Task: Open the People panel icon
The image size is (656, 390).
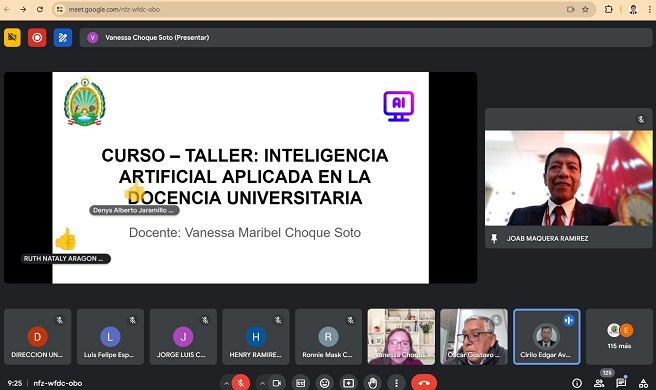Action: [x=599, y=383]
